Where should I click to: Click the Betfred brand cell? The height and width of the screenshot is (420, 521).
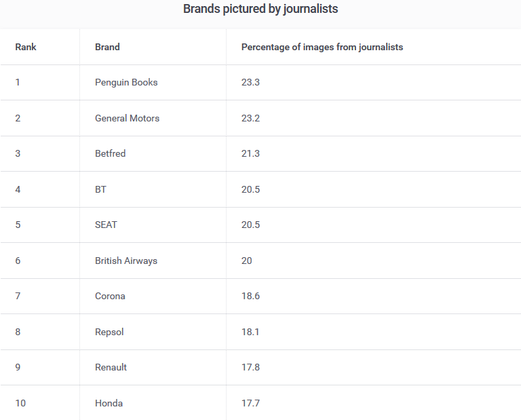tap(110, 153)
